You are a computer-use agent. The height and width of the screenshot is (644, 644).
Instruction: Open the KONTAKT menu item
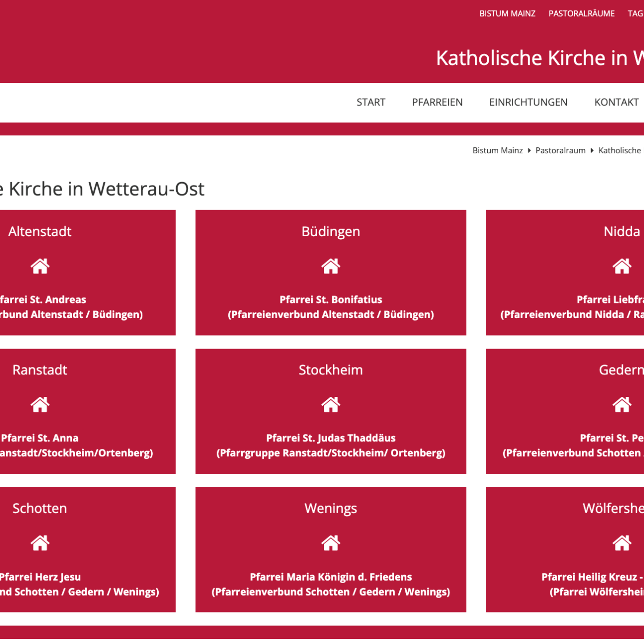click(617, 102)
